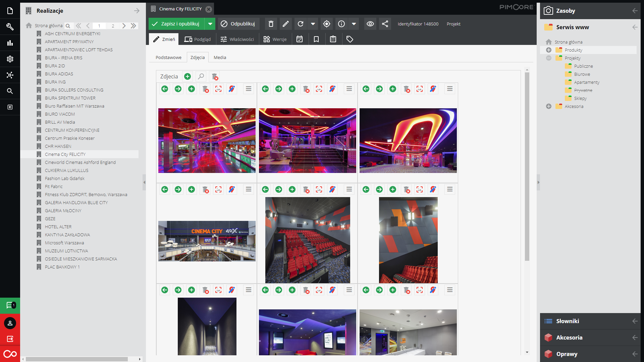Open the Documents icon in left sidebar
Viewport: 644px width, 362px height.
[x=10, y=11]
